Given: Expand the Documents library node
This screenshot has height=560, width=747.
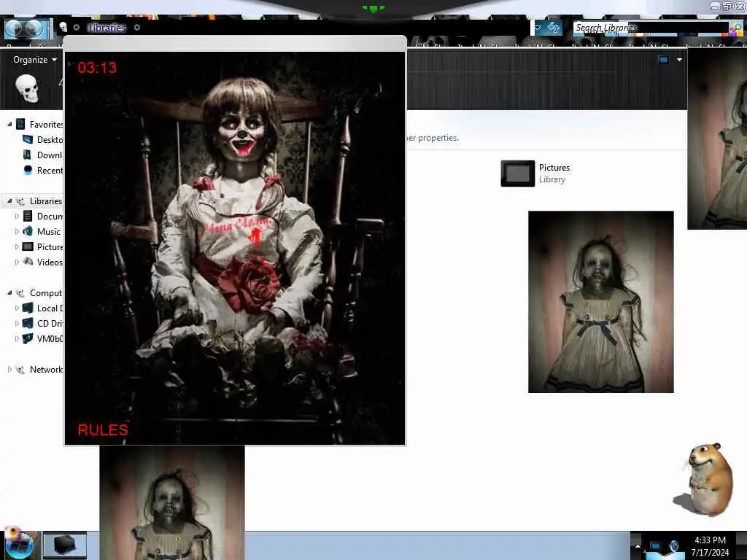Looking at the screenshot, I should [18, 216].
